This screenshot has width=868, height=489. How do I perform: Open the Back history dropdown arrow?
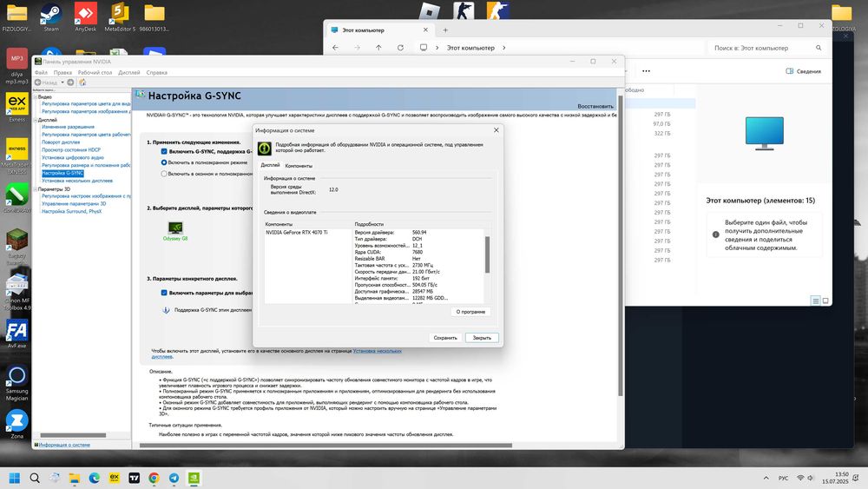[62, 83]
